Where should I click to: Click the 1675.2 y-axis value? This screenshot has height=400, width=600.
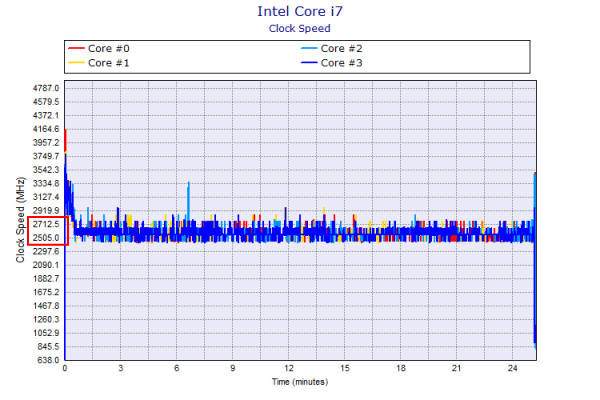point(46,292)
